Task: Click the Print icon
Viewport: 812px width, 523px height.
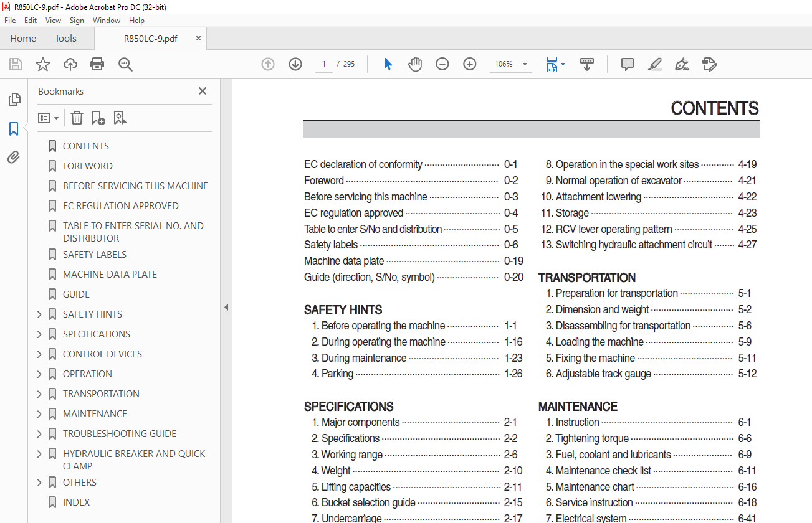Action: (x=97, y=64)
